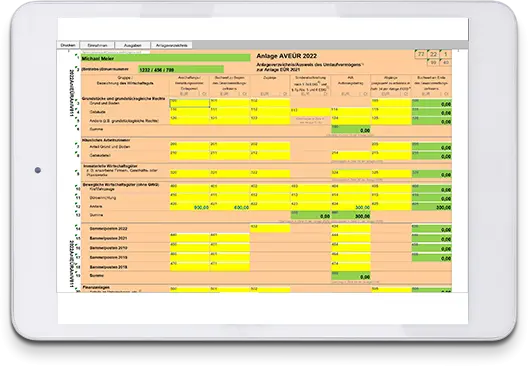The width and height of the screenshot is (528, 366).
Task: Click the green Summe cell showing 300,00
Action: pos(351,215)
